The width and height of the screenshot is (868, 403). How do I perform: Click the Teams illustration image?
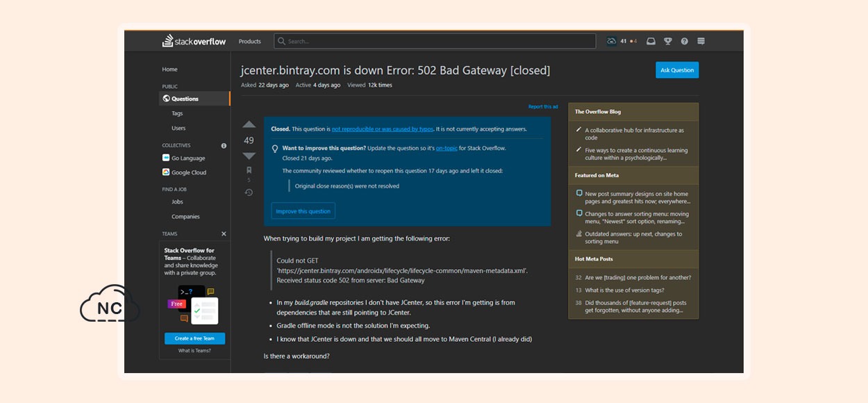193,304
